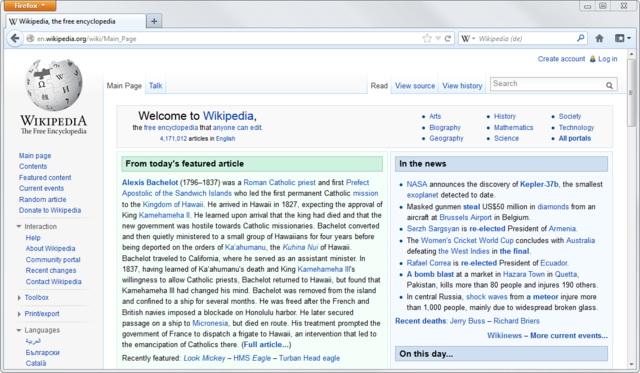Screen dimensions: 640x373
Task: Open the Featured content link
Action: click(45, 178)
